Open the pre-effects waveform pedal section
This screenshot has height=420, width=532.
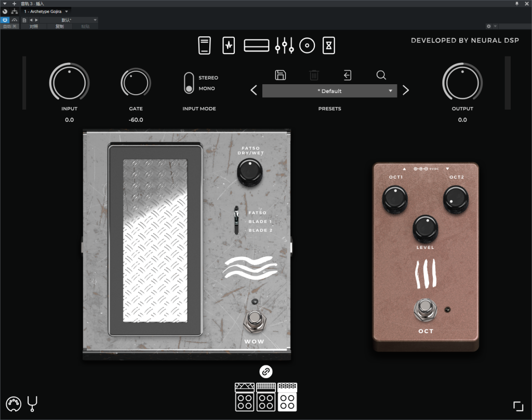pos(229,46)
